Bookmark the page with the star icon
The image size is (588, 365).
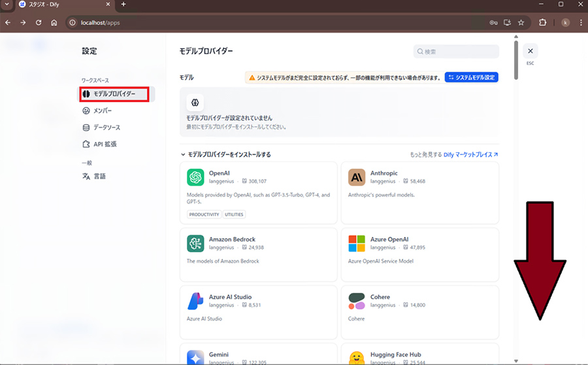click(x=521, y=22)
